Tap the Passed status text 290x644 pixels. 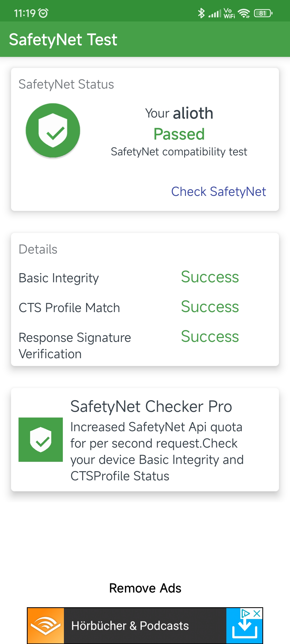(x=179, y=134)
